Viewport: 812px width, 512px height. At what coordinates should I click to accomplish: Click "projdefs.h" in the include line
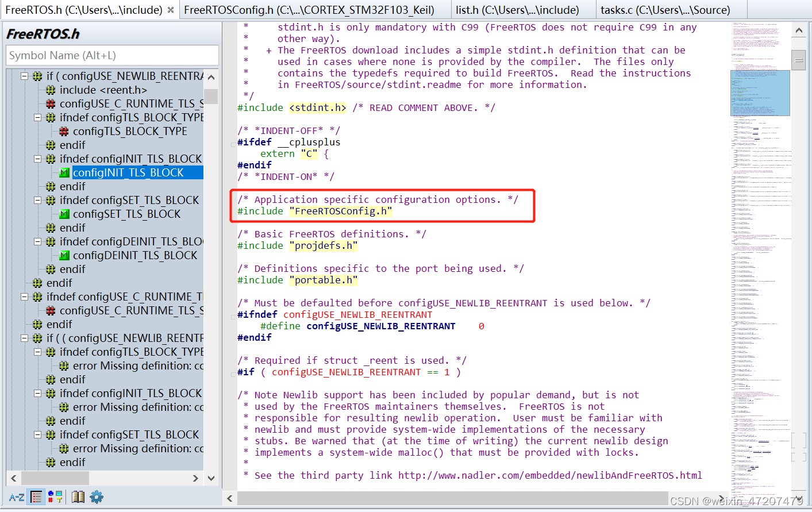[324, 246]
